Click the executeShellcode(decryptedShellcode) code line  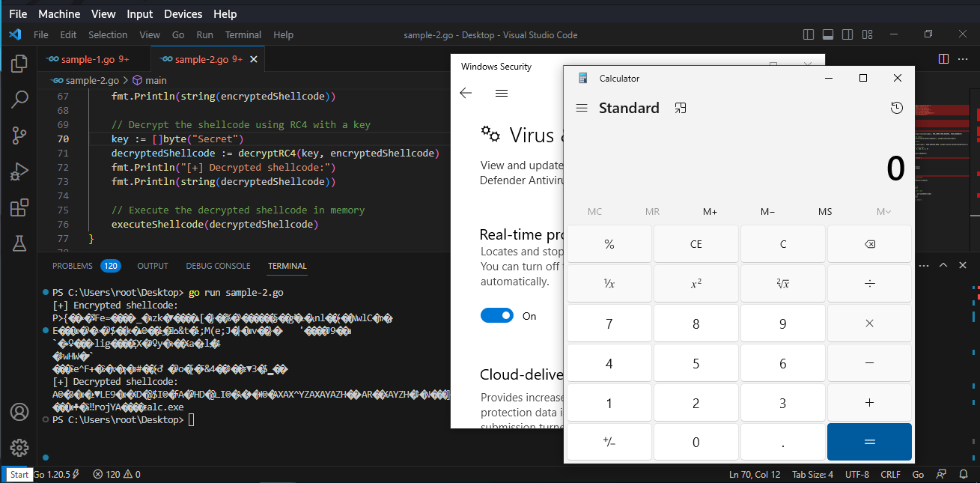coord(216,224)
